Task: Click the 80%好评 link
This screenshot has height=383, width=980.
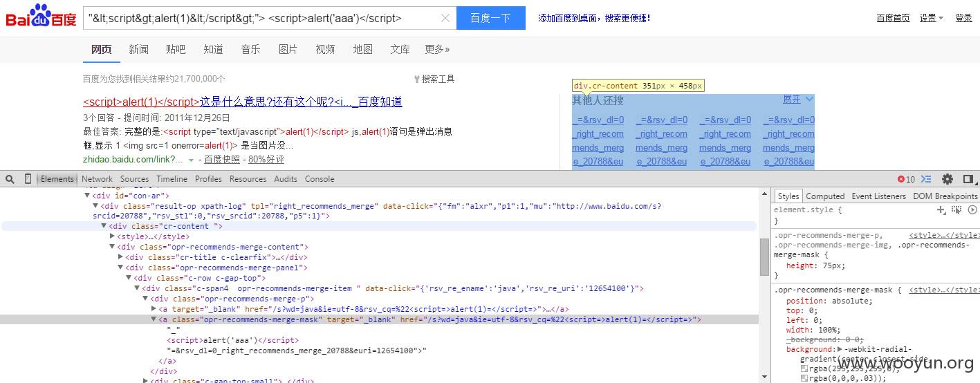Action: click(266, 160)
